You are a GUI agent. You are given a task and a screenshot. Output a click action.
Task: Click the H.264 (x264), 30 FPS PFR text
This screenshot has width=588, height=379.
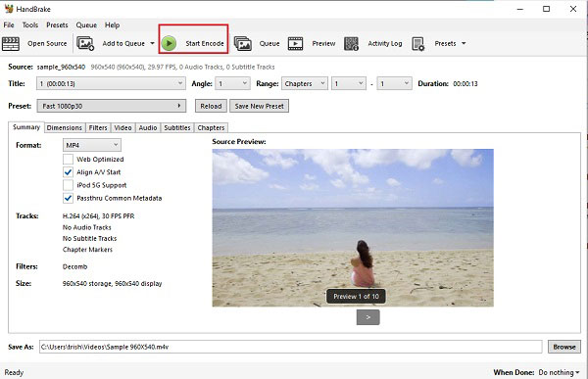(98, 215)
